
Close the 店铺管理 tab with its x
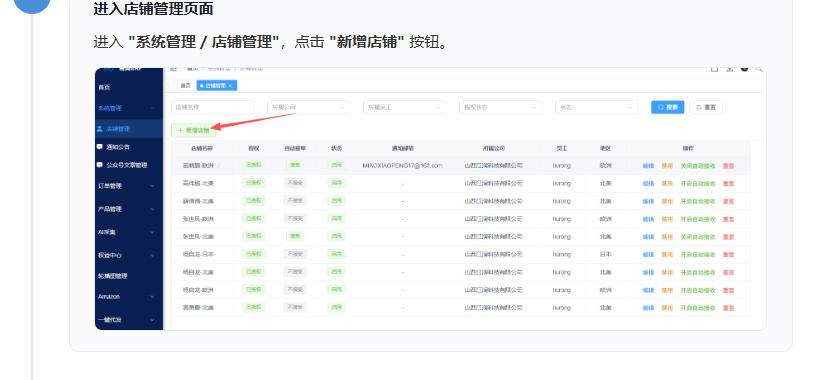click(230, 86)
